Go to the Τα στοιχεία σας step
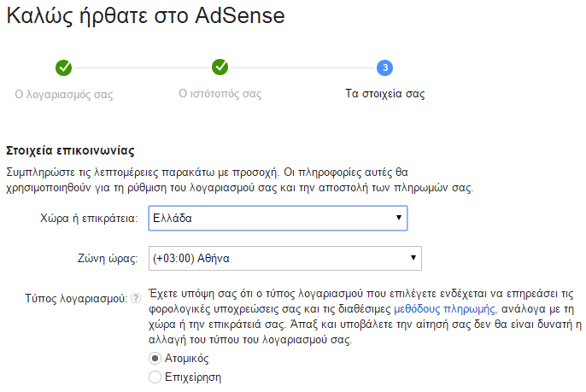586x392 pixels. pyautogui.click(x=385, y=93)
